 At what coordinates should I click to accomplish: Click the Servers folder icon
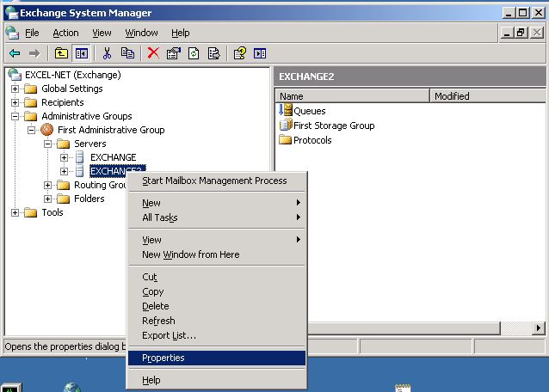point(64,144)
